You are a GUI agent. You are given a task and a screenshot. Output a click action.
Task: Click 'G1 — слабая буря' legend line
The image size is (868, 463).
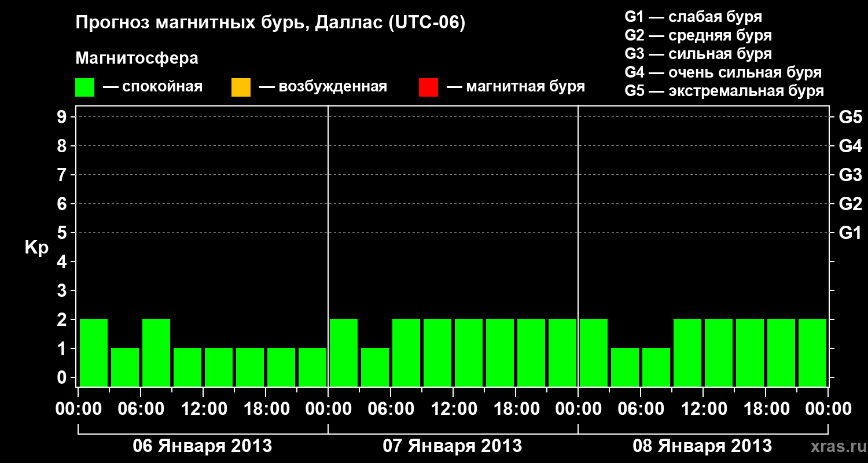(693, 17)
